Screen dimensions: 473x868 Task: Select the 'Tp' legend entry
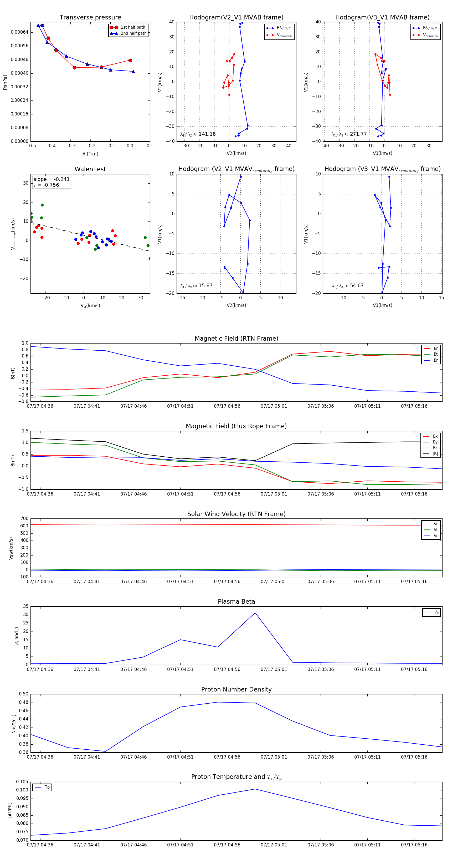(42, 788)
